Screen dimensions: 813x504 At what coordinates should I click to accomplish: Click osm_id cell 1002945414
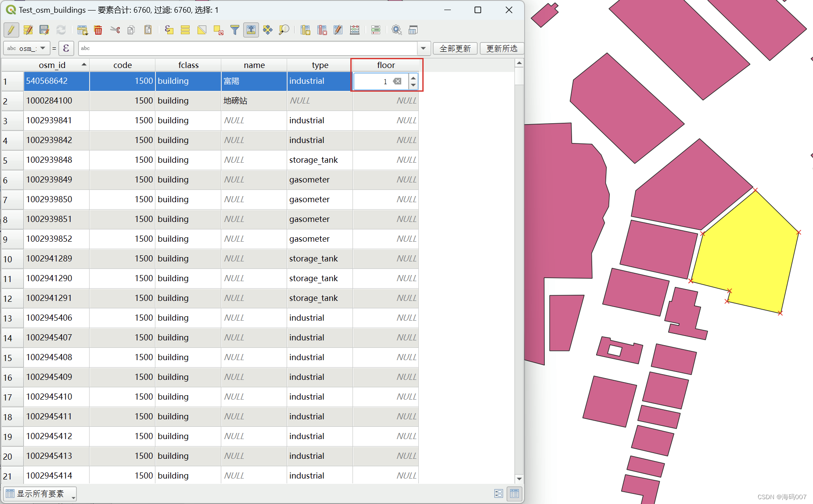point(57,475)
